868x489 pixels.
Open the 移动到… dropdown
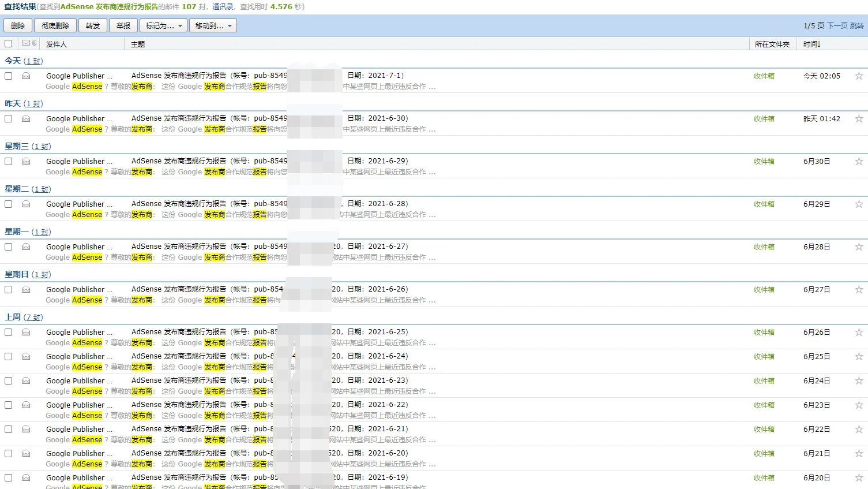(x=213, y=25)
